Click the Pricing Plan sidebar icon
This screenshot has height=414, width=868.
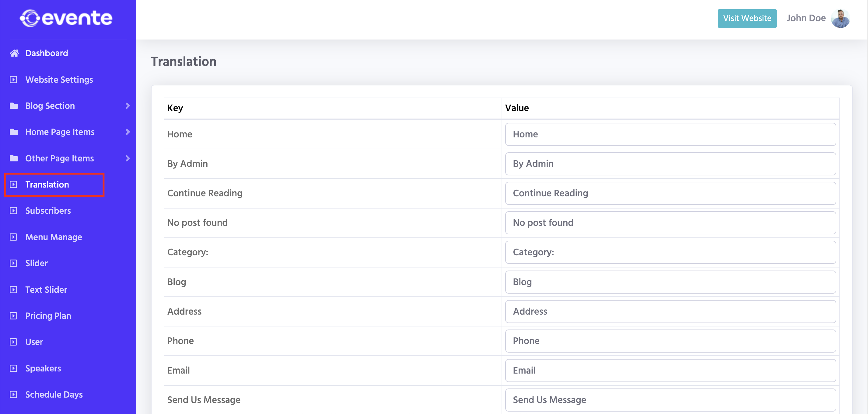(13, 316)
